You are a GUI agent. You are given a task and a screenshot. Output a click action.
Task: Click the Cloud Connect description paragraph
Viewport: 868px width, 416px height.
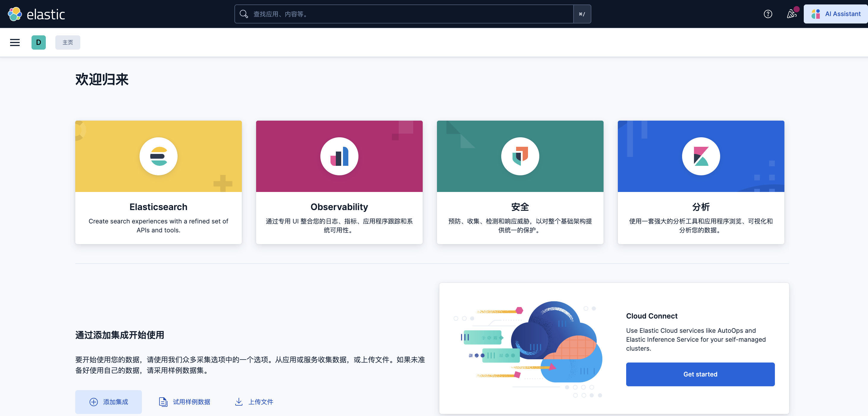[696, 339]
